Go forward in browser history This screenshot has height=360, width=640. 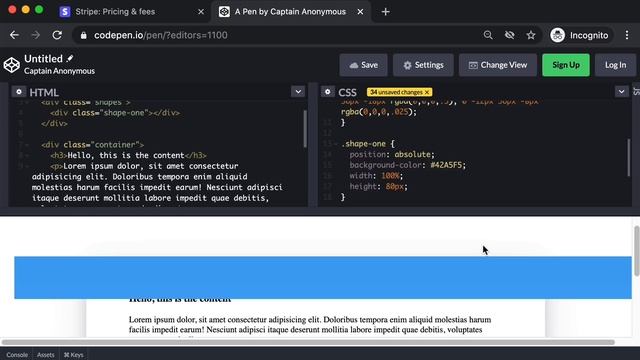coord(36,35)
